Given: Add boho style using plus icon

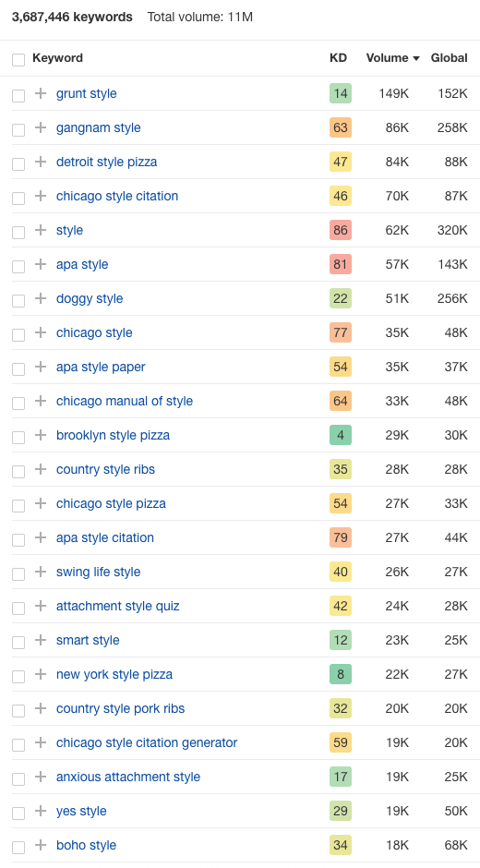Looking at the screenshot, I should tap(41, 845).
